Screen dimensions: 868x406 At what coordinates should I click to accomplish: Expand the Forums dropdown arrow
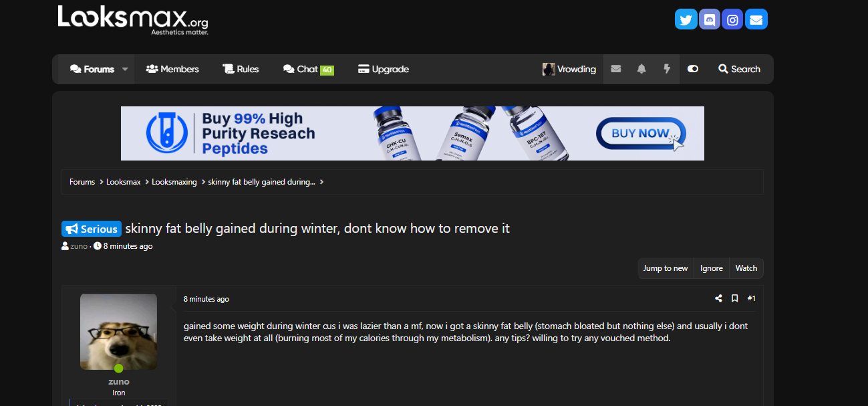tap(125, 69)
